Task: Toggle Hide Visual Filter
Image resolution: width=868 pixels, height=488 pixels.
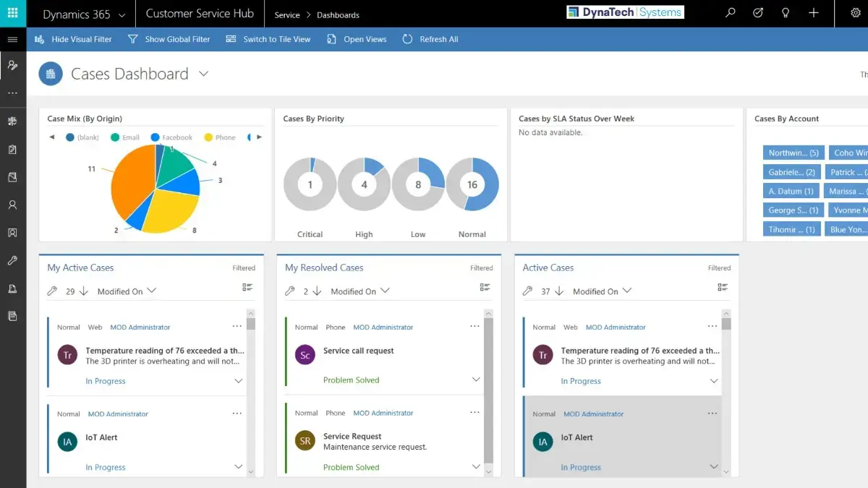Action: click(x=74, y=39)
